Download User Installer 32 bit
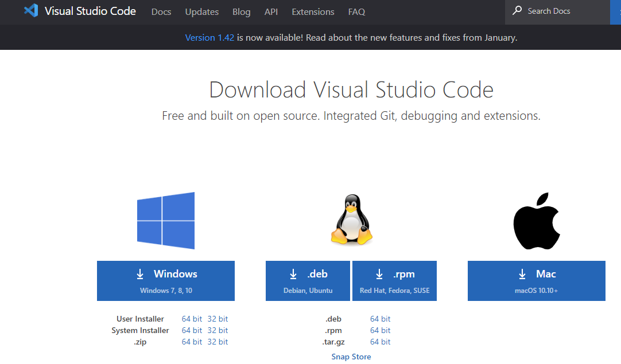 point(218,319)
